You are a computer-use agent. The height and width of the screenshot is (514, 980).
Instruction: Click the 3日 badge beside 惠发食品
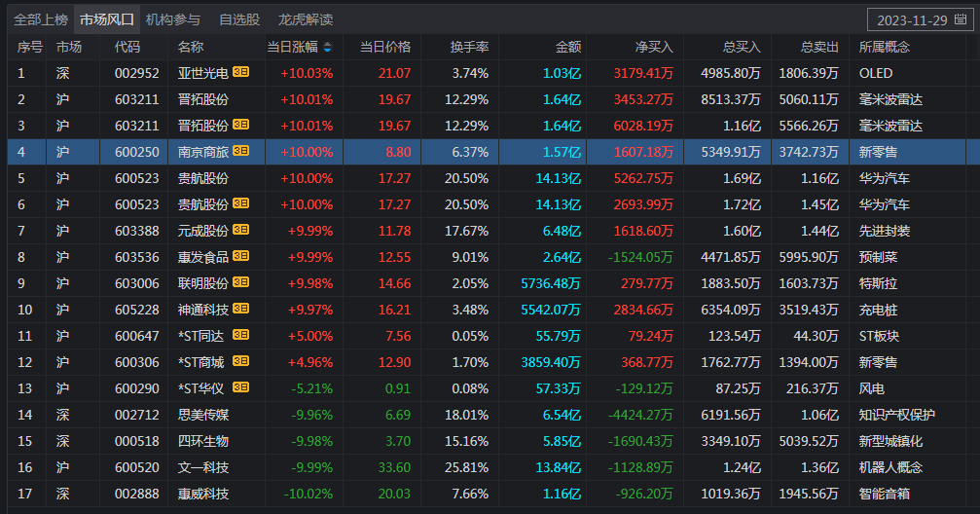coord(241,257)
